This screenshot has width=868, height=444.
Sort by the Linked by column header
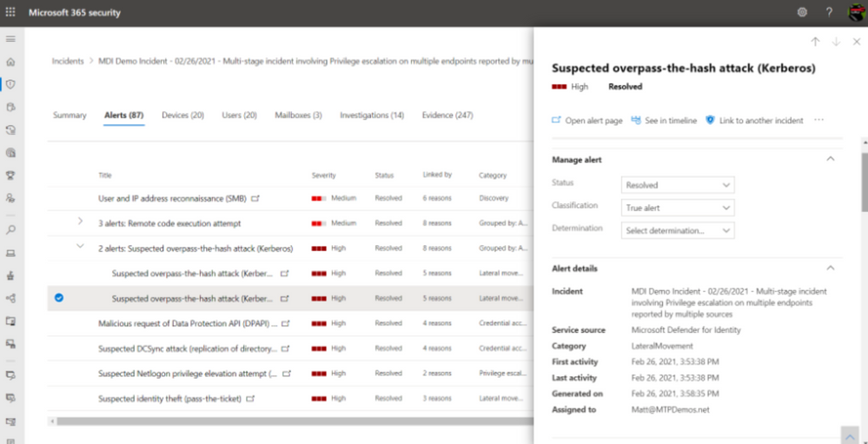tap(437, 175)
